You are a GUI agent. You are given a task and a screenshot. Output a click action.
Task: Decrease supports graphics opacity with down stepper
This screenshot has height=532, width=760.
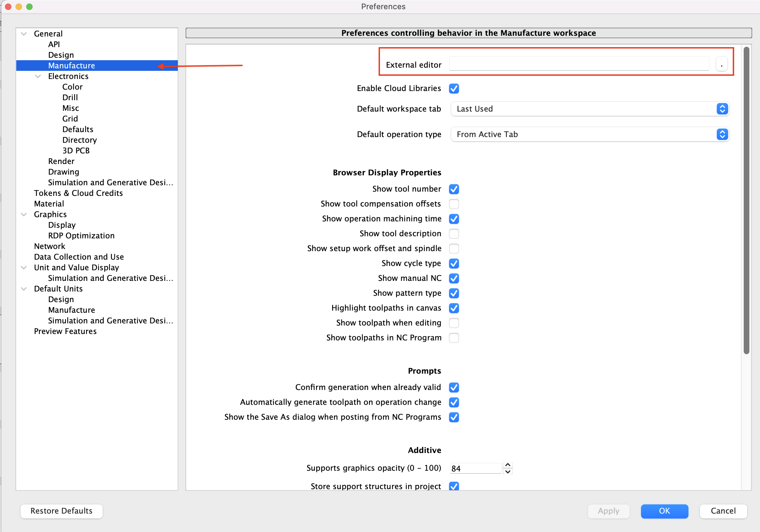click(x=507, y=472)
